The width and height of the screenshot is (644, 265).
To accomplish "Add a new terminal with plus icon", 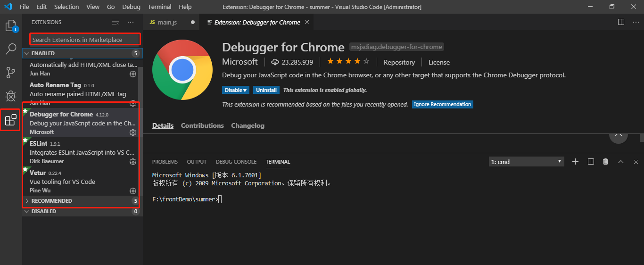I will tap(575, 162).
